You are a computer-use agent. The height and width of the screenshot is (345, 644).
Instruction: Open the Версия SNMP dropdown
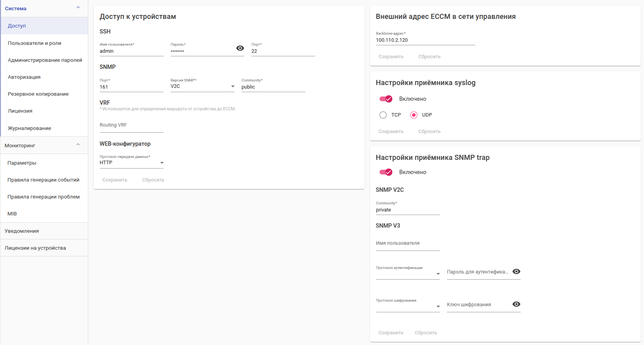(x=203, y=86)
